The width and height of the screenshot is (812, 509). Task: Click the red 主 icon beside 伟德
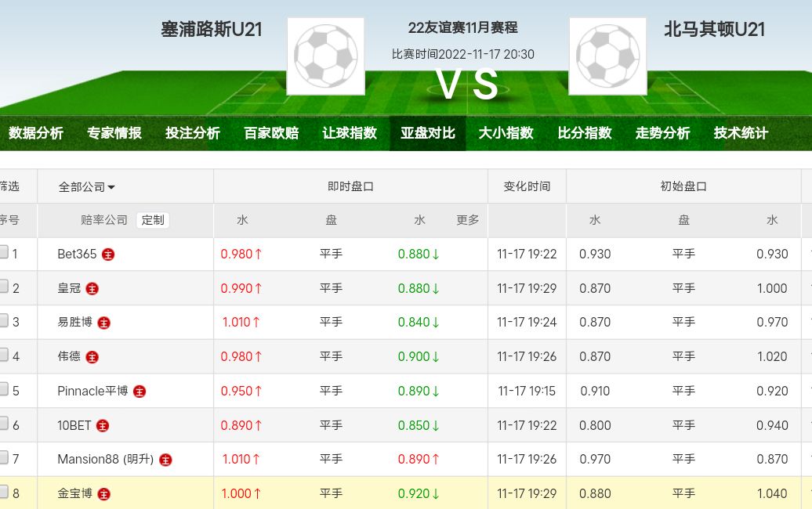[92, 357]
